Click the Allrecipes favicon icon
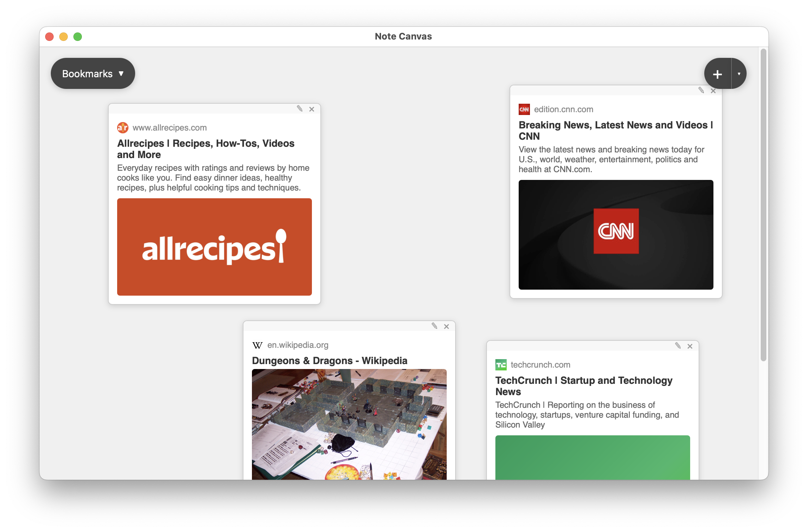 (123, 128)
